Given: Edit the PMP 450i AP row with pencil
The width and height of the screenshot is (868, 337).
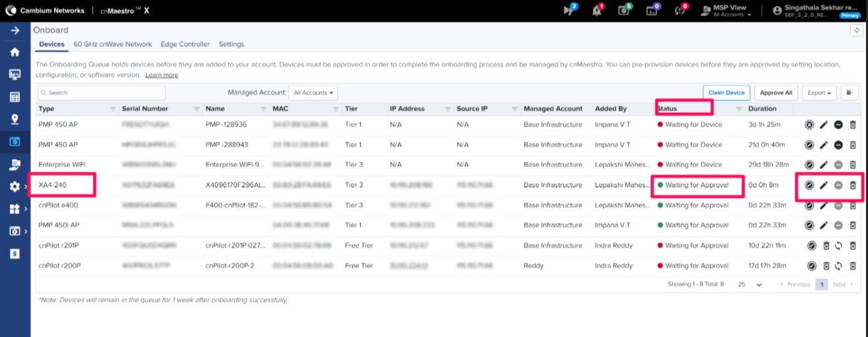Looking at the screenshot, I should click(824, 225).
